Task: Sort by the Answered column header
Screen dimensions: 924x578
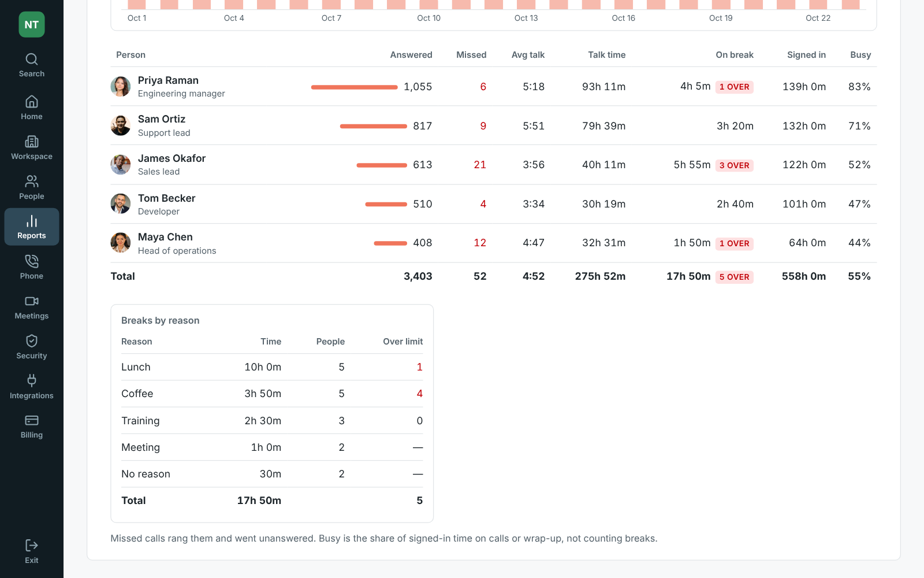Action: tap(411, 55)
